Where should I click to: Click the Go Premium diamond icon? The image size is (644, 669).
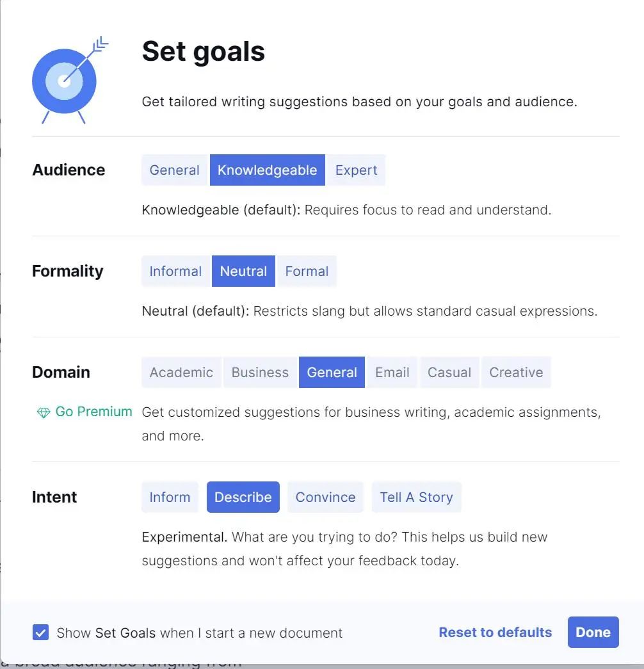tap(44, 412)
